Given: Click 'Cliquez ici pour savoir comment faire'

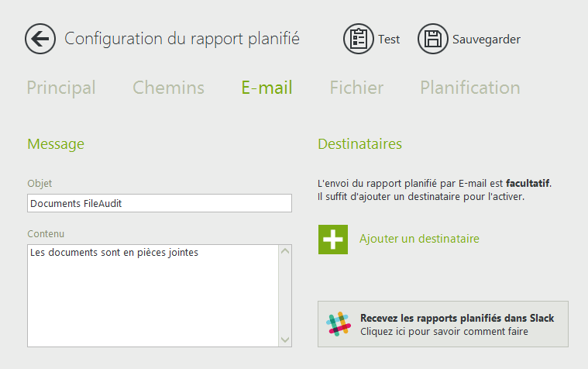Looking at the screenshot, I should click(444, 332).
